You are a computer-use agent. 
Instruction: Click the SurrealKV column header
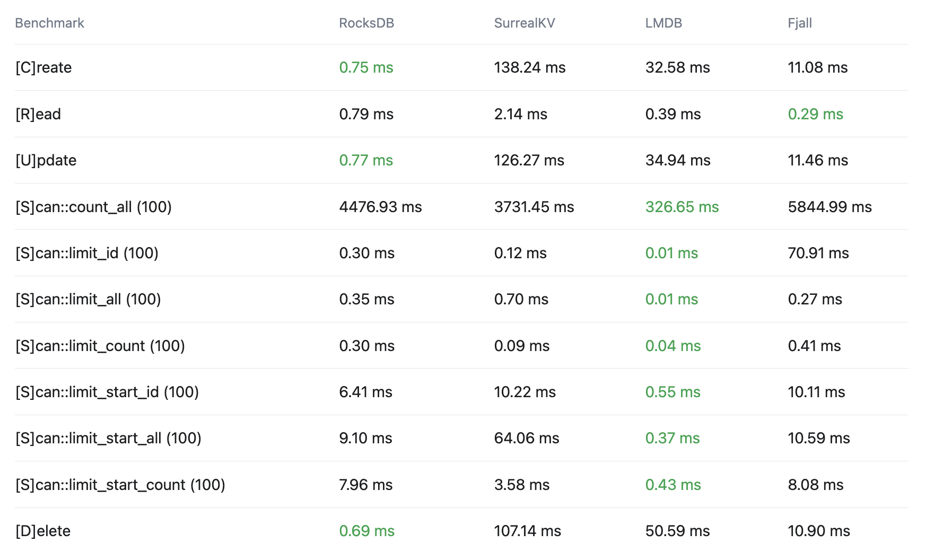[x=525, y=23]
